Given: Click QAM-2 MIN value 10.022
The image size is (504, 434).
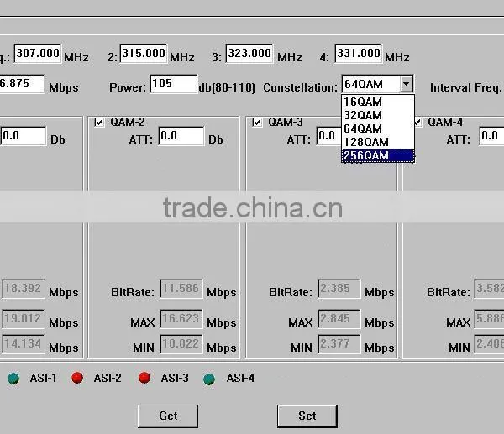Looking at the screenshot, I should (181, 344).
